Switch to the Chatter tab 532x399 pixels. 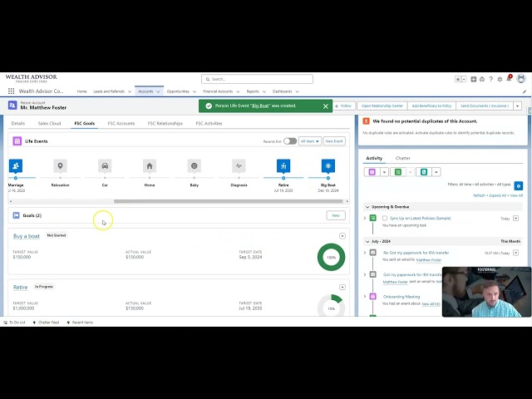402,158
